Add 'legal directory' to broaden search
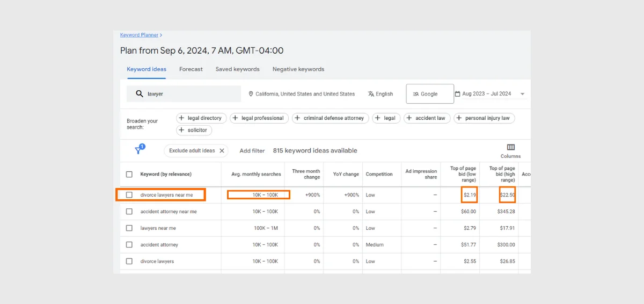 [201, 118]
